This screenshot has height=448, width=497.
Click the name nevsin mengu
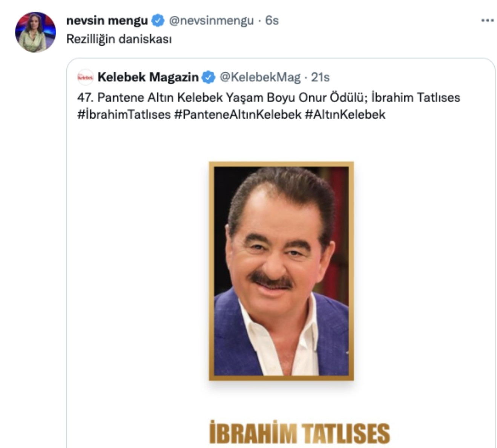108,22
